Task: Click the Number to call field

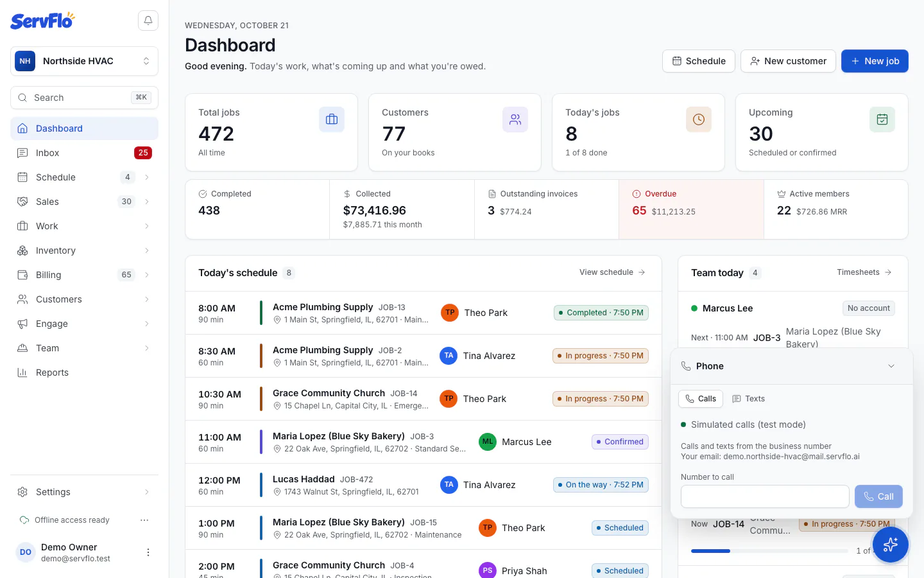Action: (x=765, y=496)
